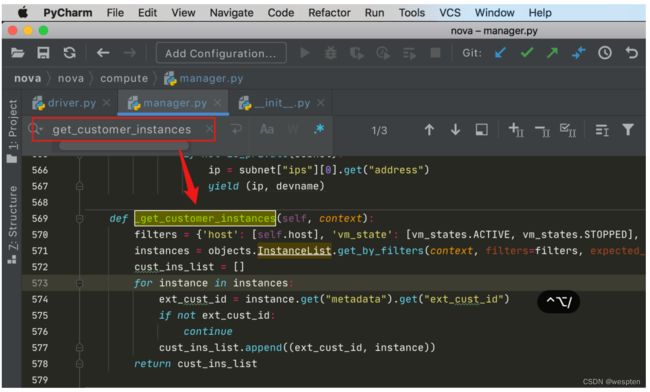Go to next occurrence down arrow
The width and height of the screenshot is (650, 392).
455,130
